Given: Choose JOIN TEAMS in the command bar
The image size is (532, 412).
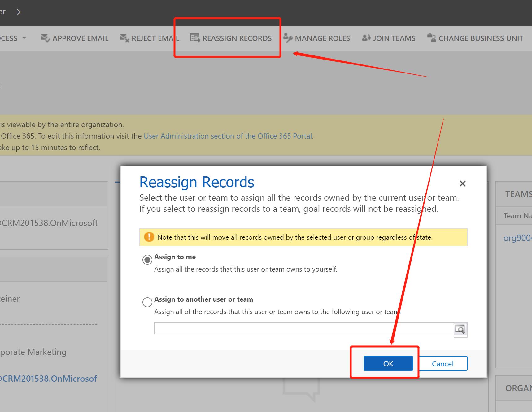Looking at the screenshot, I should pyautogui.click(x=389, y=38).
